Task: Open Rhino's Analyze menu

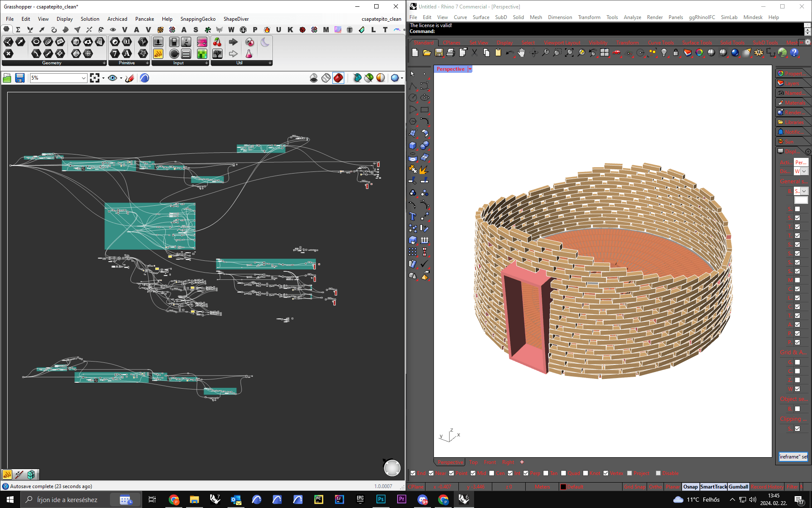Action: coord(632,17)
